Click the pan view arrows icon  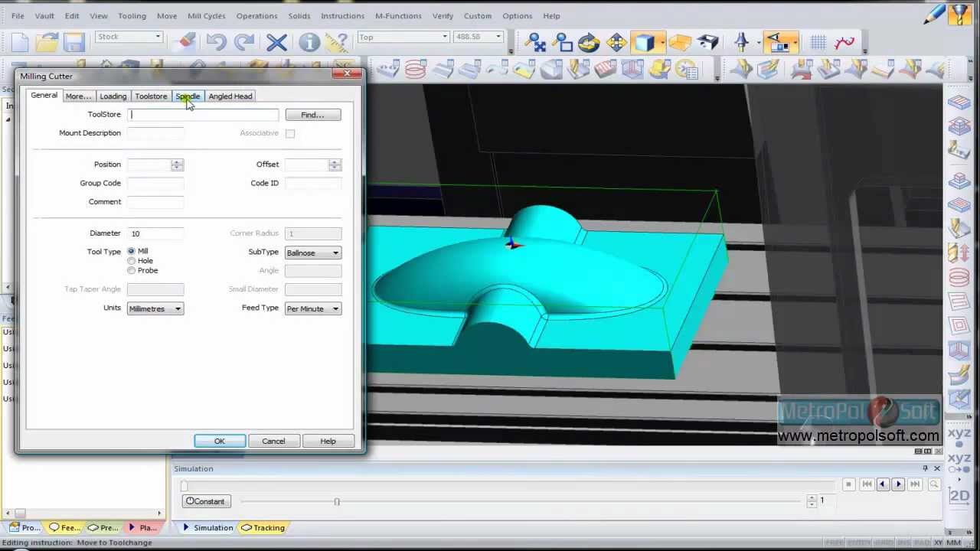pos(616,43)
